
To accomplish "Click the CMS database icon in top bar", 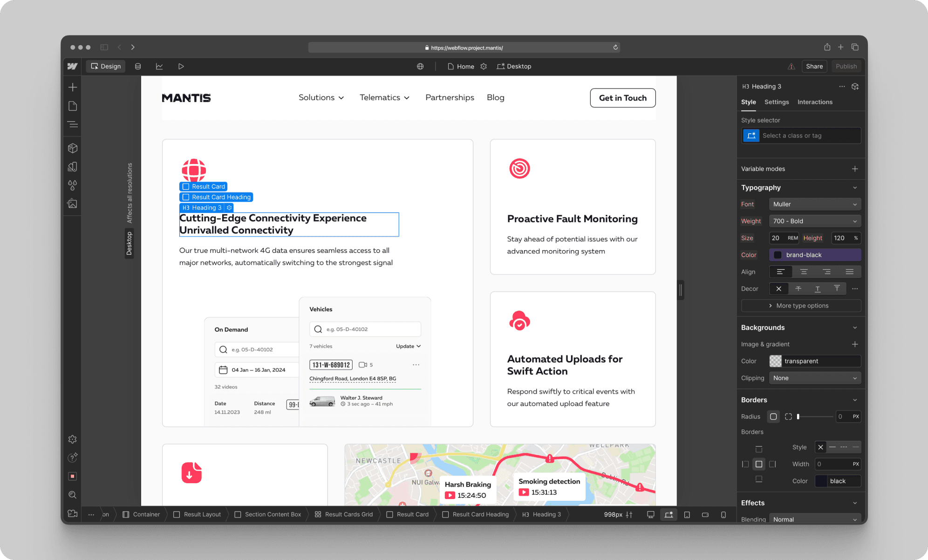I will point(138,66).
